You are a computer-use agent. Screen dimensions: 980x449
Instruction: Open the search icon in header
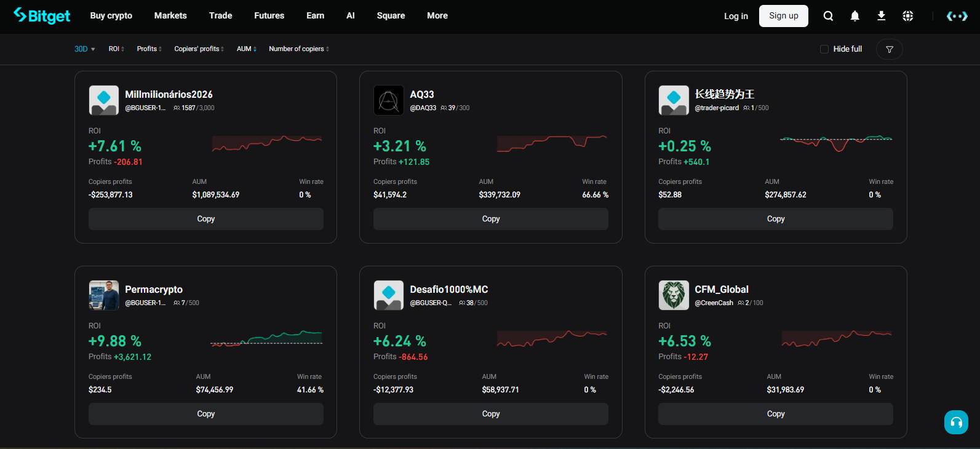tap(828, 16)
